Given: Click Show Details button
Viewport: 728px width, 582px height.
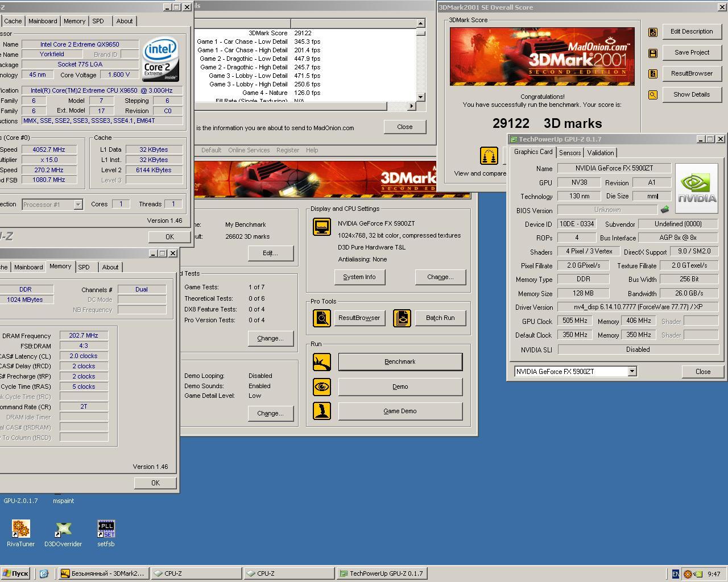Looking at the screenshot, I should (692, 94).
